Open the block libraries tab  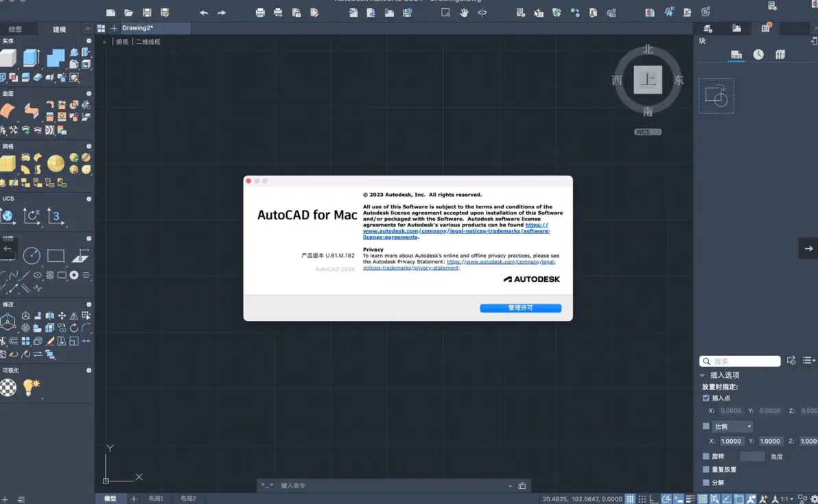click(780, 54)
